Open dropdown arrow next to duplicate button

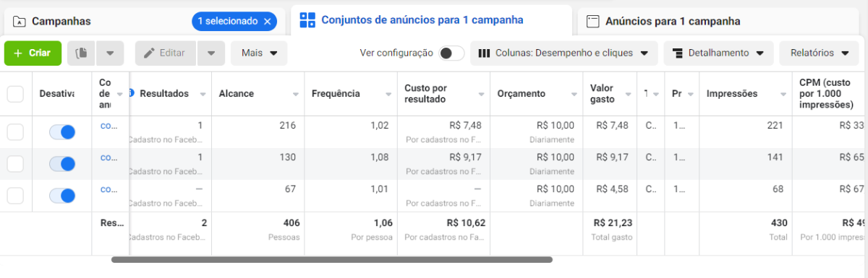(110, 53)
